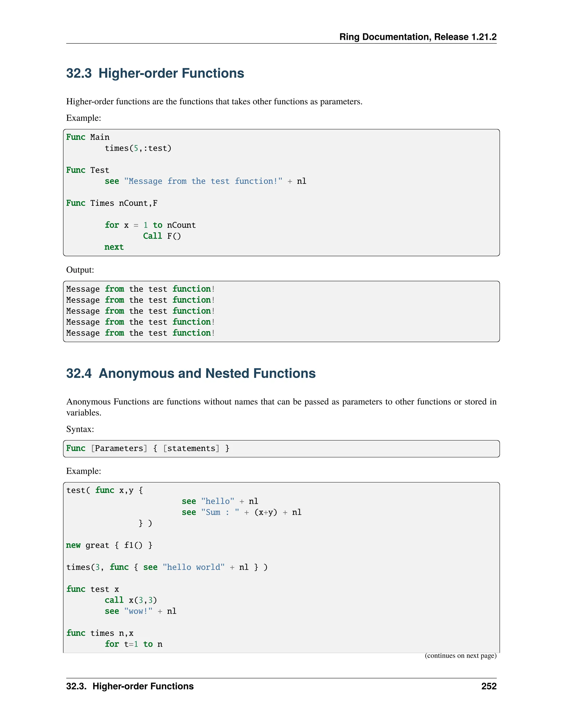Click the 'Func Times nCount,F' line
This screenshot has height=728, width=563.
point(112,203)
